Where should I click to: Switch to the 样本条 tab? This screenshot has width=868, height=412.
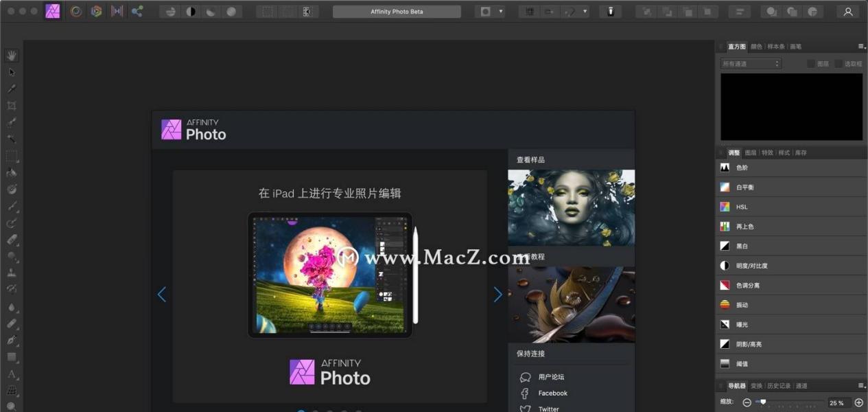(x=776, y=47)
